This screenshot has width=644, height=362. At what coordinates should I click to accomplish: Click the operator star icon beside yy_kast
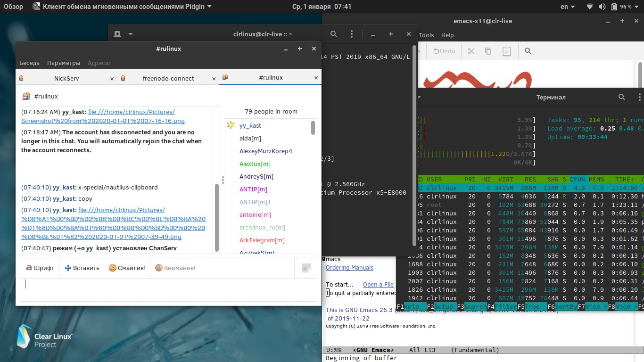click(231, 125)
